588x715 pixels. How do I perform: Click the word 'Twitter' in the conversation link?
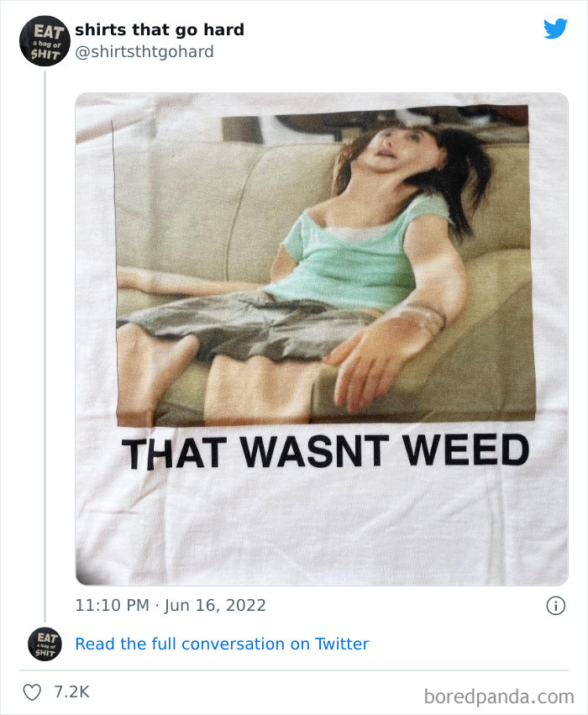coord(342,644)
